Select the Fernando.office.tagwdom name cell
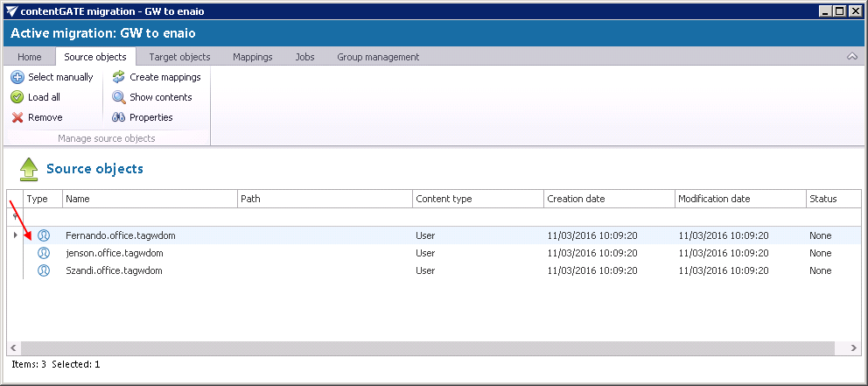The width and height of the screenshot is (868, 386). coord(150,235)
